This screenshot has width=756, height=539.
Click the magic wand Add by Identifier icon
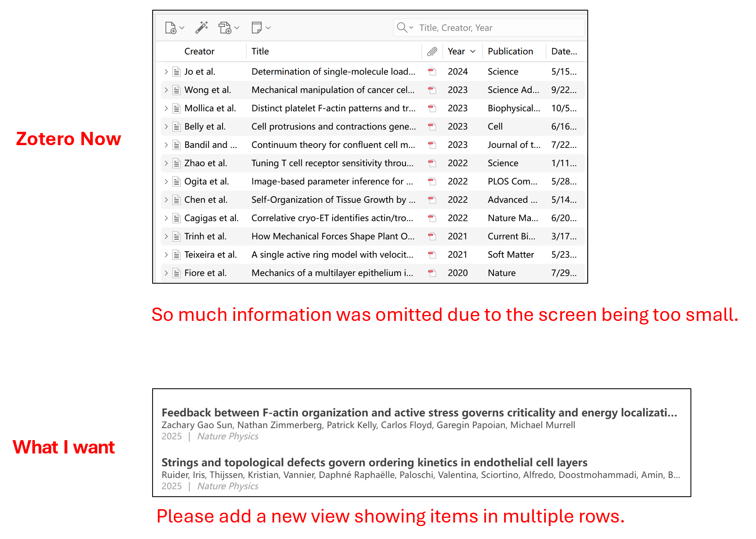(202, 27)
